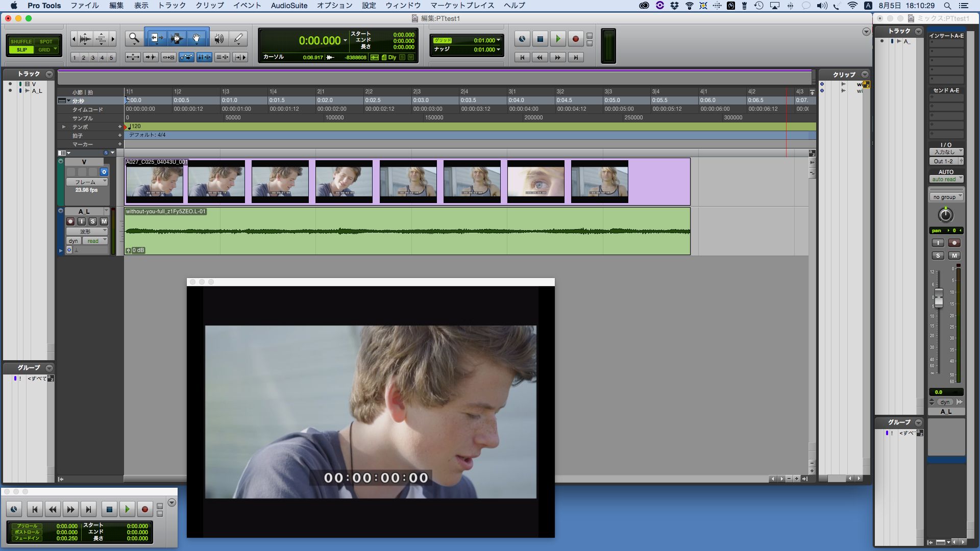Click the Zoom Toggle icon
The width and height of the screenshot is (980, 551).
coord(133,57)
